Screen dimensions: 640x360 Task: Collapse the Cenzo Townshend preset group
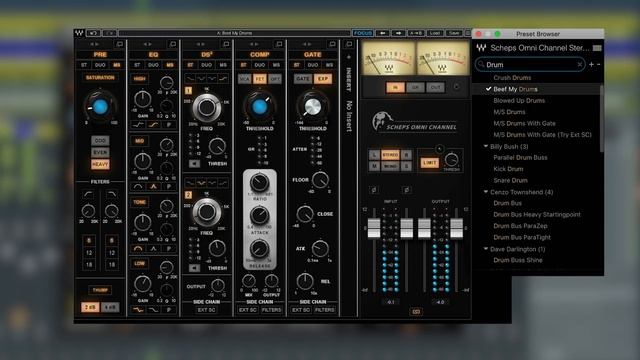click(x=486, y=192)
